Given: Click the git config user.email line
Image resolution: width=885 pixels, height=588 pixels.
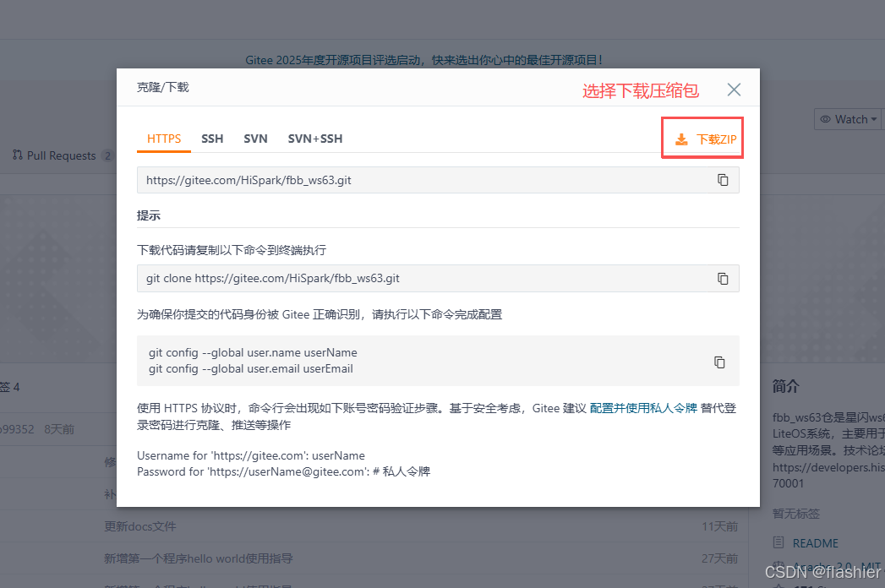Looking at the screenshot, I should coord(250,369).
